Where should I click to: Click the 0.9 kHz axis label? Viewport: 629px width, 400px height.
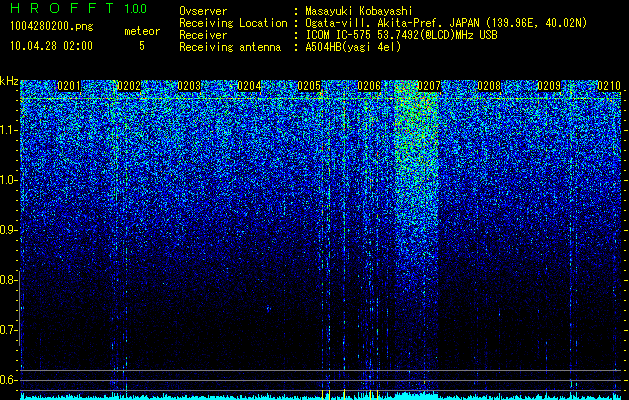8,230
